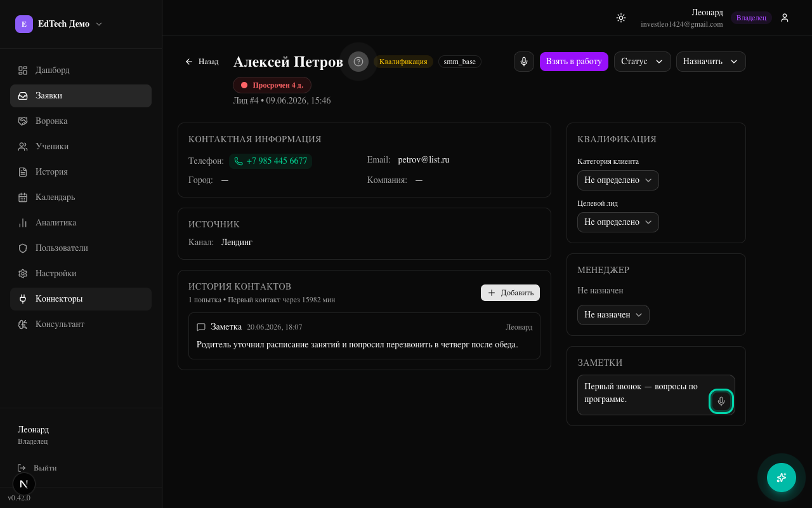Screen dimensions: 812x508
Task: Click the Консультант brain icon
Action: (x=23, y=324)
